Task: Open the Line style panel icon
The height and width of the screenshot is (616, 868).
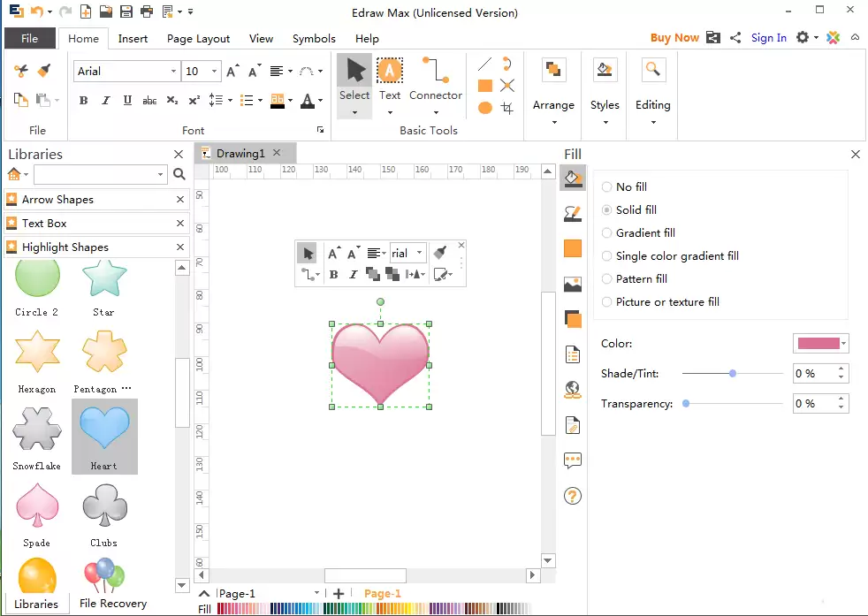Action: tap(573, 214)
